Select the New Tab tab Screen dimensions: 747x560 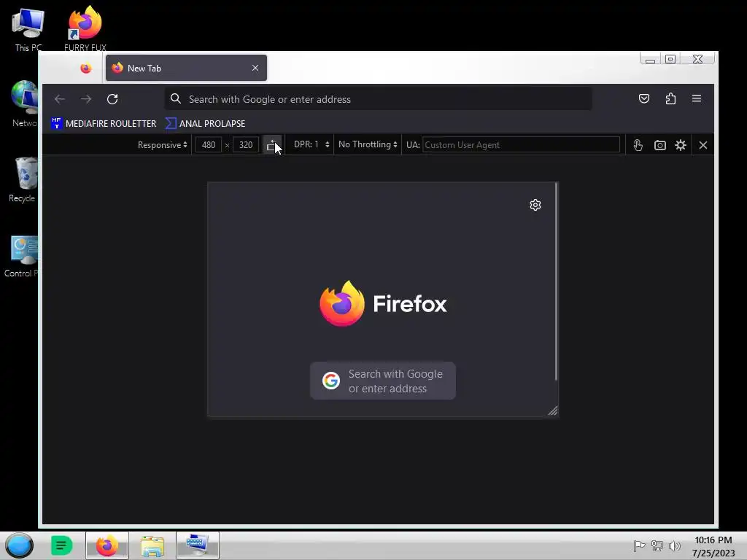click(186, 68)
